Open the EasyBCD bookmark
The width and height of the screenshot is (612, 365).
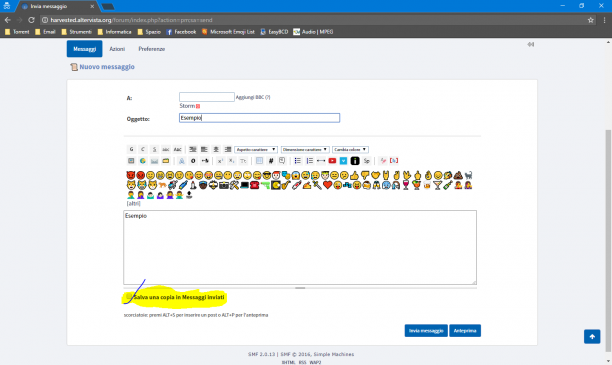pos(274,32)
